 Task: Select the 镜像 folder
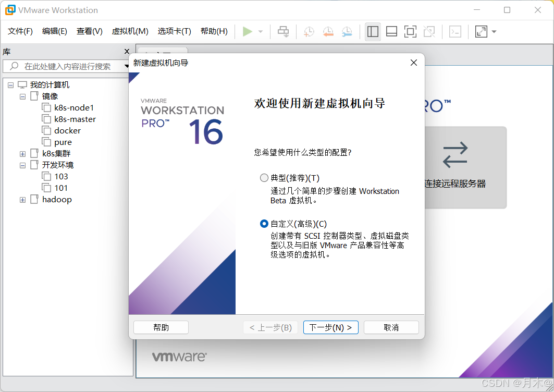[50, 96]
